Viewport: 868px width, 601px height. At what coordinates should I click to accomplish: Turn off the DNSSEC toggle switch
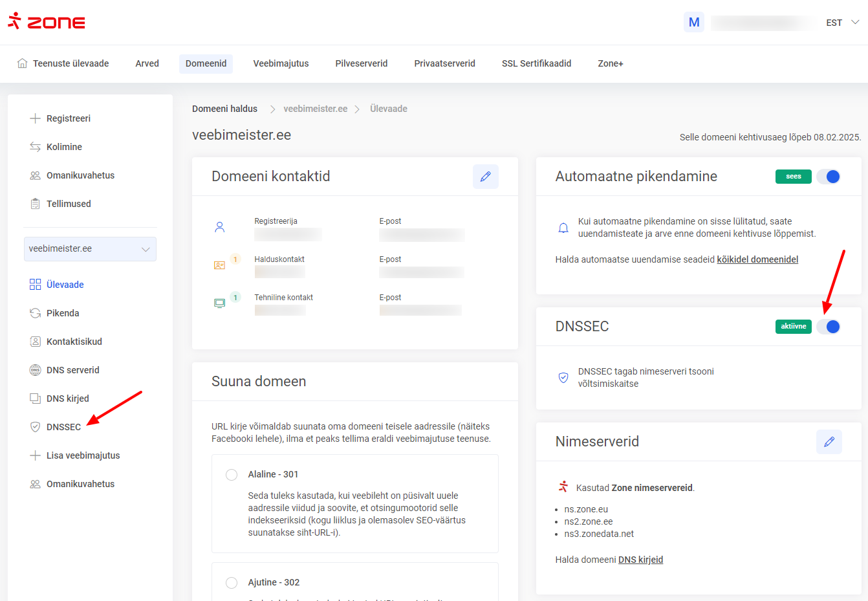(x=828, y=327)
